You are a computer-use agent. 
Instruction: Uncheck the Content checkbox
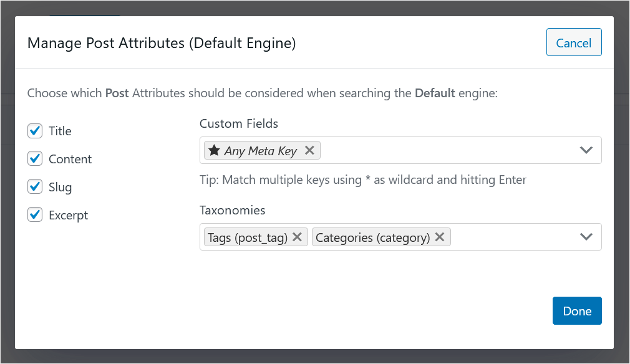35,158
